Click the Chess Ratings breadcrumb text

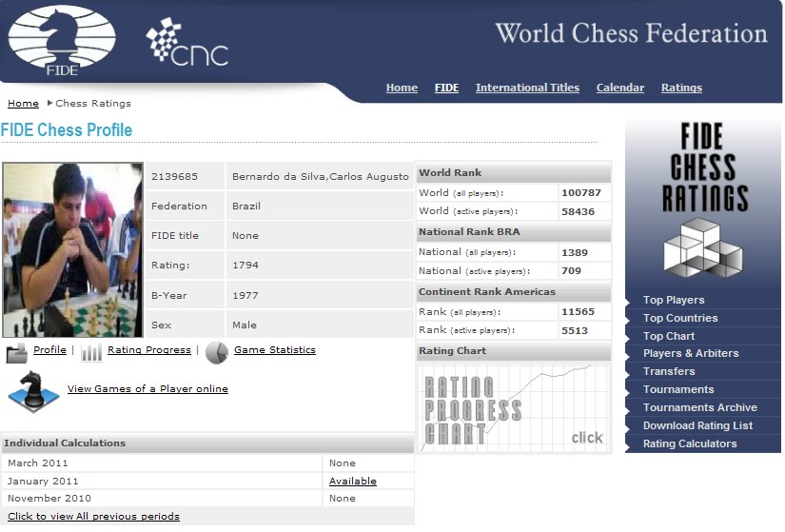(93, 103)
